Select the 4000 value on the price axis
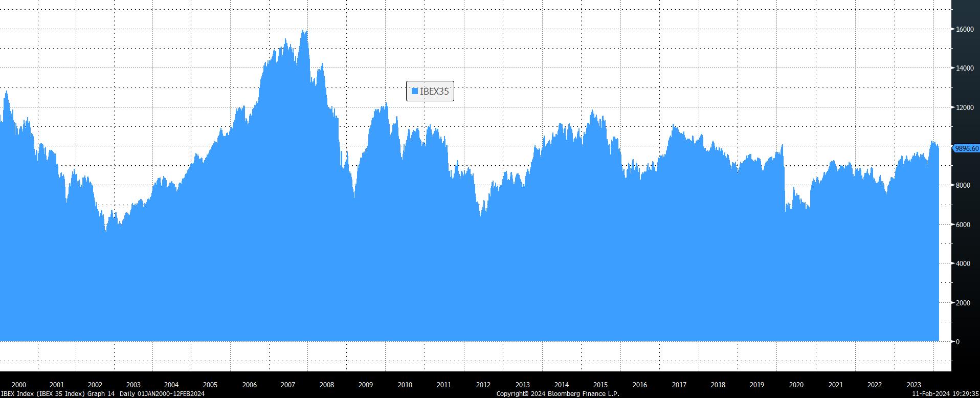The height and width of the screenshot is (398, 980). (x=963, y=264)
